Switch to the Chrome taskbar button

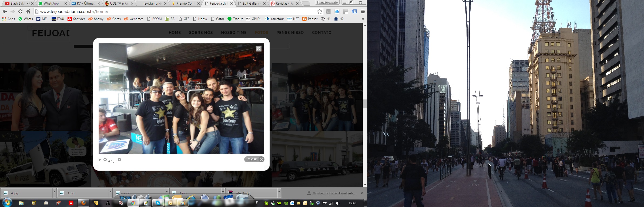[x=133, y=203]
